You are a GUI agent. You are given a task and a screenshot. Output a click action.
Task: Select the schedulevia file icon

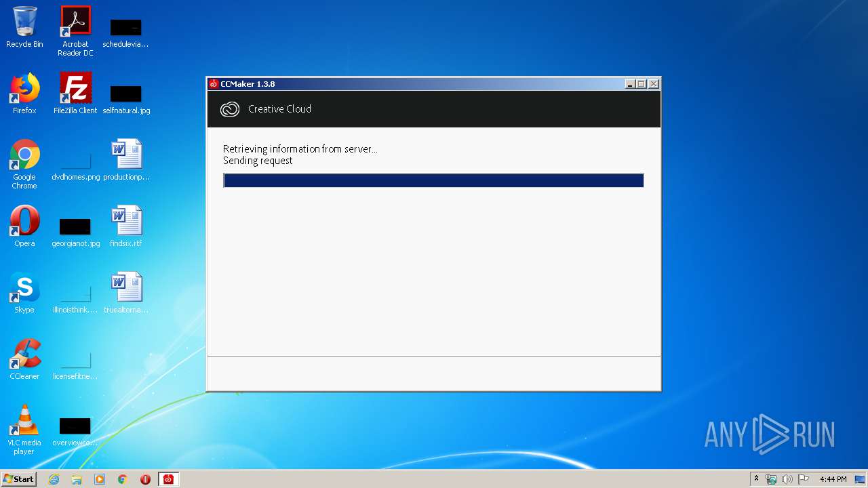coord(125,33)
